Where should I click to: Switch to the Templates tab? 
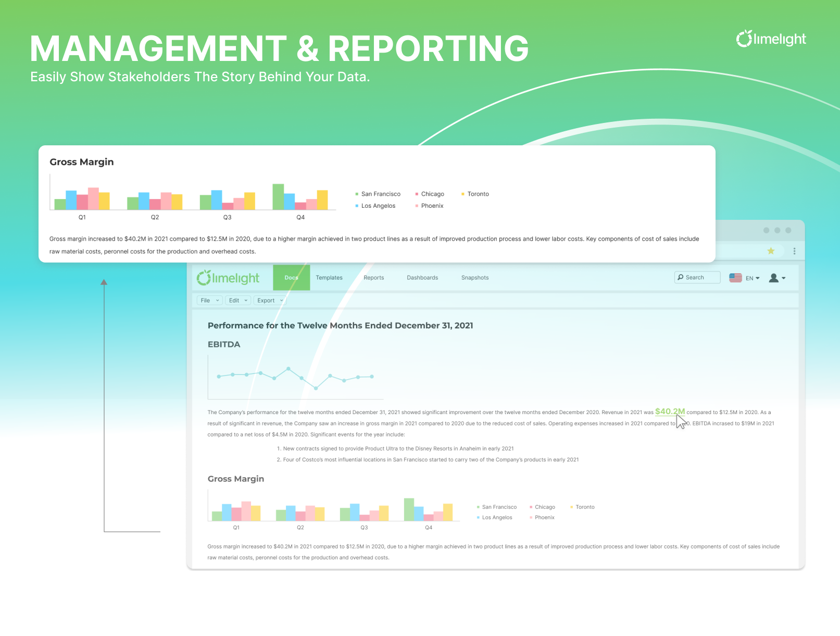(x=329, y=278)
